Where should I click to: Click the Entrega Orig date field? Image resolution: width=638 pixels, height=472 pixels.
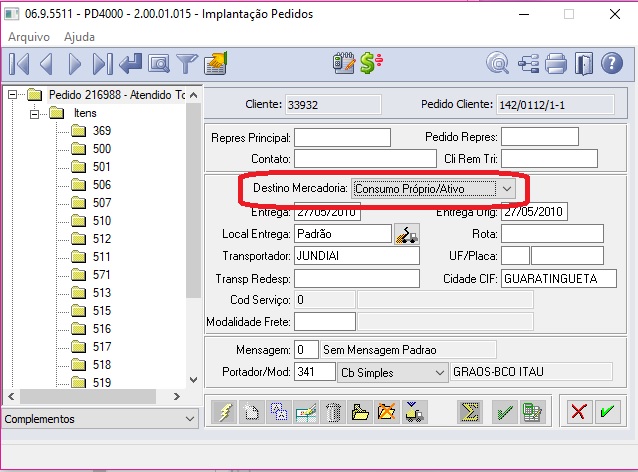(534, 212)
